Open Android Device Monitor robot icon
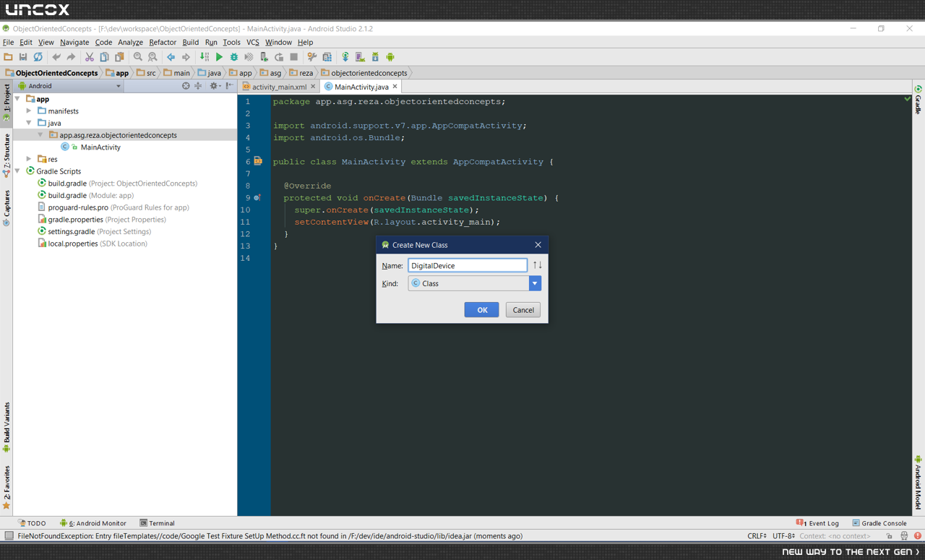Image resolution: width=925 pixels, height=560 pixels. 390,57
